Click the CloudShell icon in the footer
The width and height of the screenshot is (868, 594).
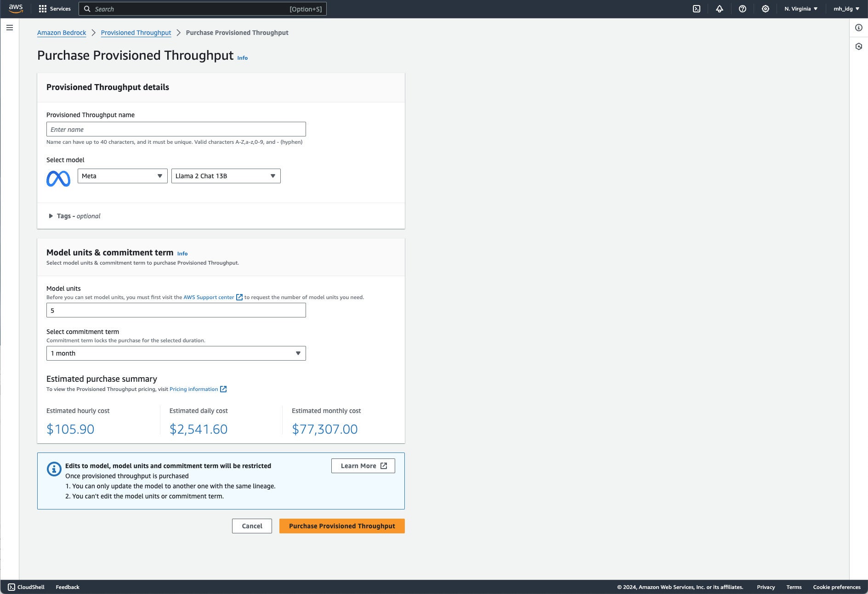(x=11, y=587)
